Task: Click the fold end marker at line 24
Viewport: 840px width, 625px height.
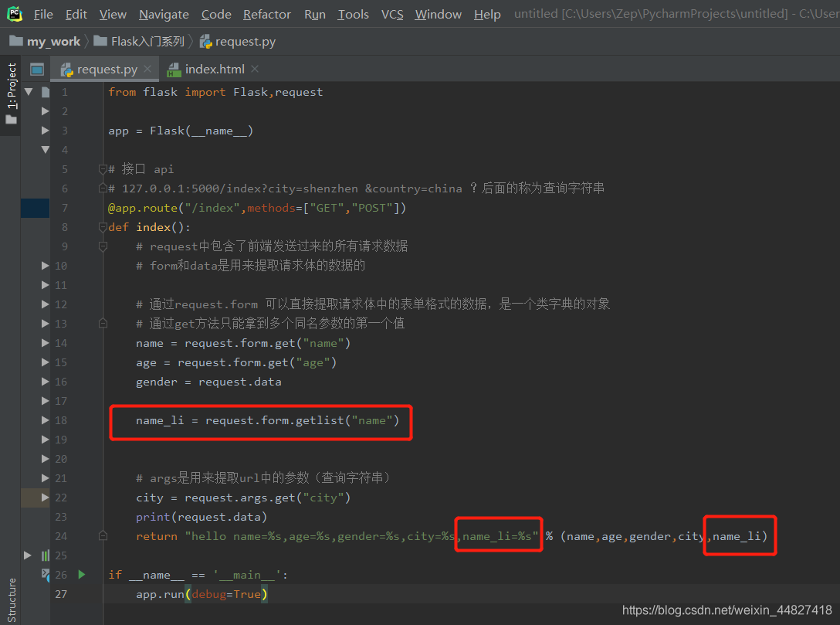Action: point(103,535)
